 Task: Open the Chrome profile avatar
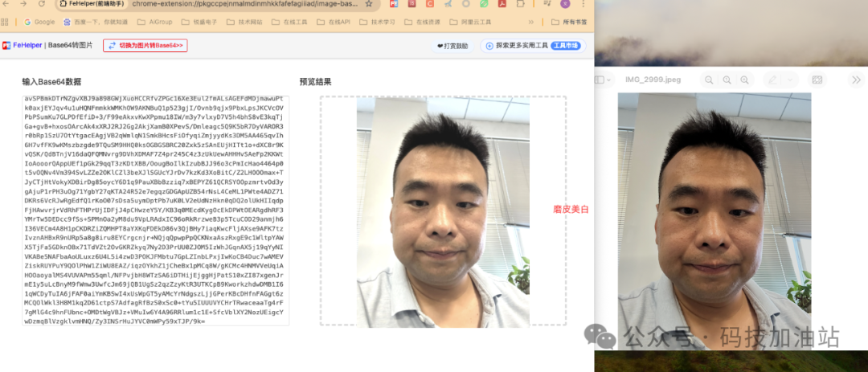[565, 4]
